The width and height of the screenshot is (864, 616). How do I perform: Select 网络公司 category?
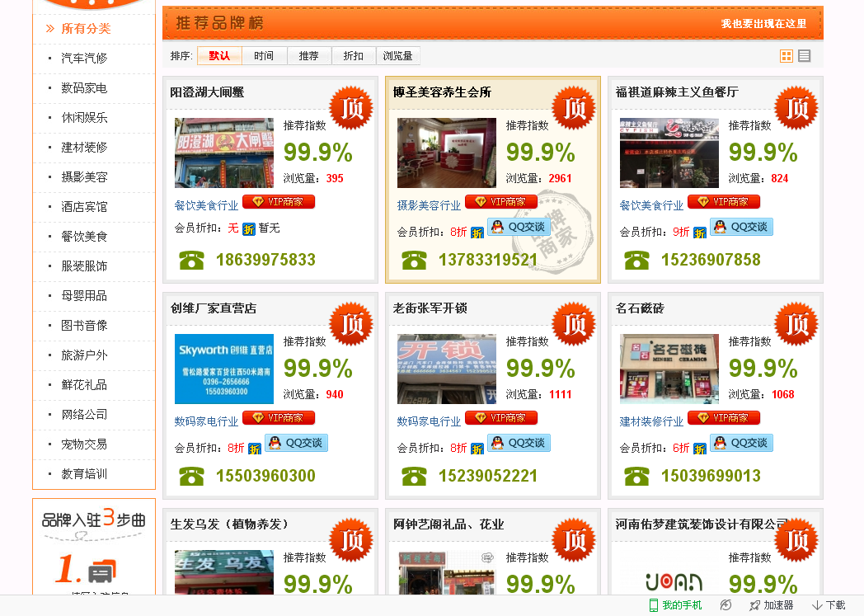click(x=84, y=415)
